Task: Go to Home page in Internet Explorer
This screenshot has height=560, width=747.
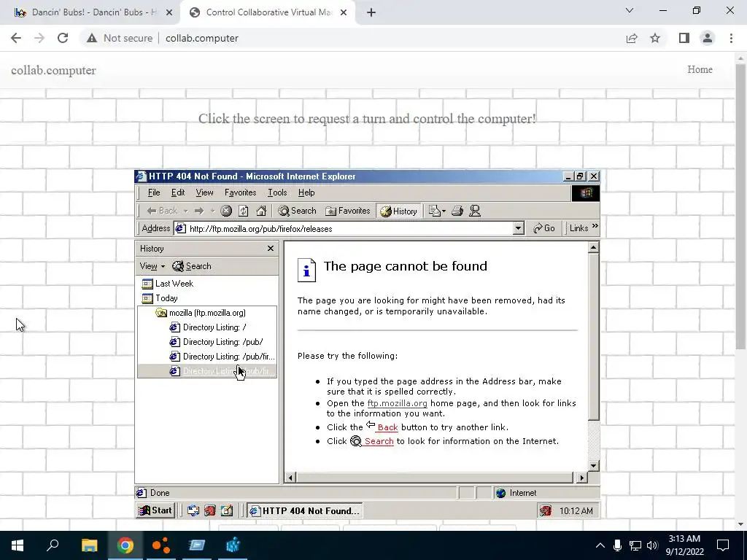Action: (x=261, y=211)
